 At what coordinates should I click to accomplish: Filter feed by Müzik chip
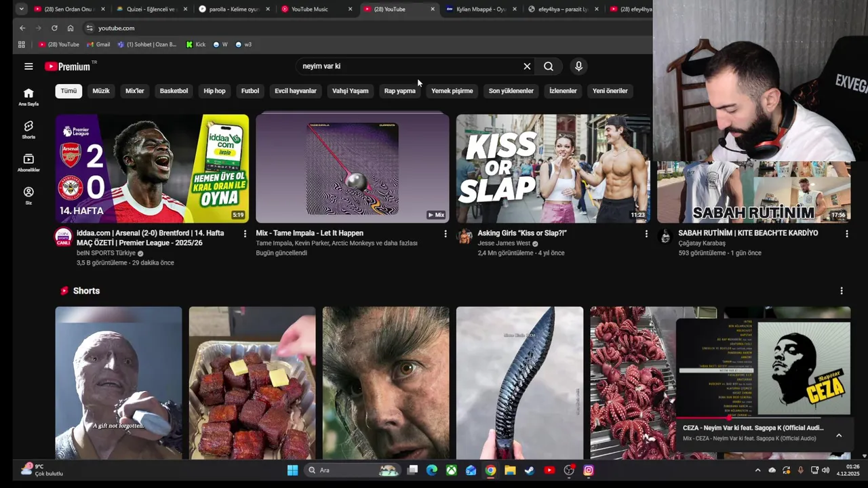point(101,91)
